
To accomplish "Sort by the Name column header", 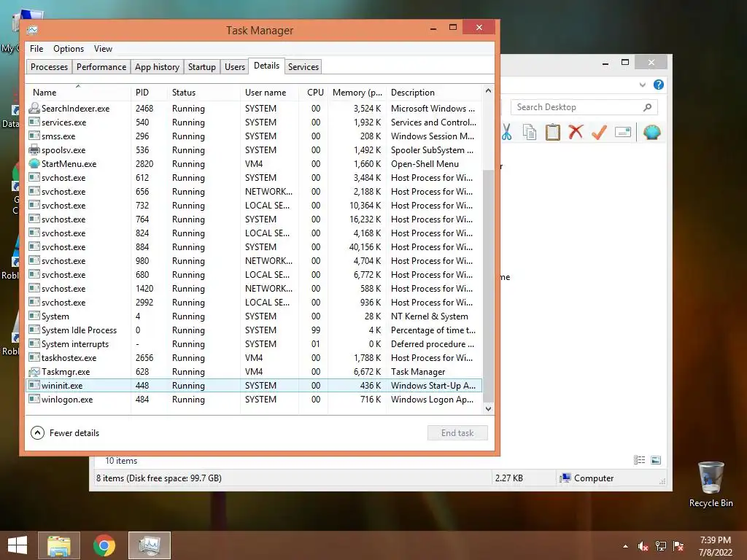I will 79,93.
